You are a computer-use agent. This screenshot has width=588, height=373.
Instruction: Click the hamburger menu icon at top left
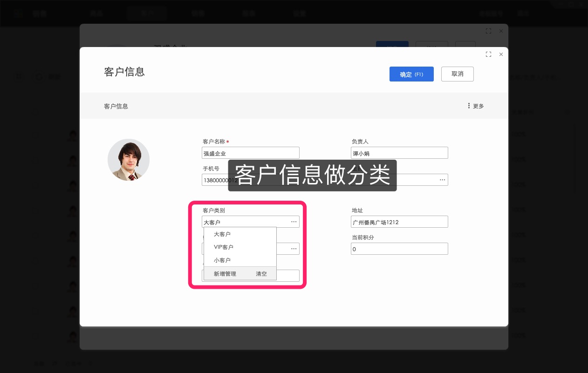[18, 13]
